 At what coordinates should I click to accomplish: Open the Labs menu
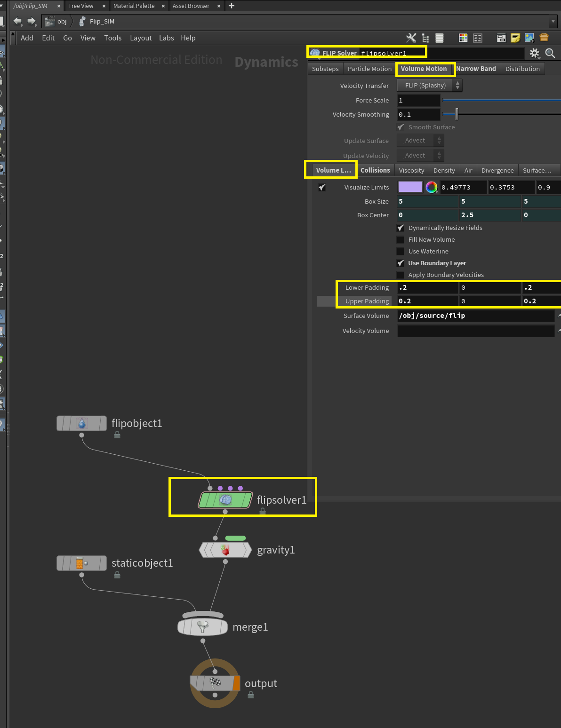click(167, 38)
